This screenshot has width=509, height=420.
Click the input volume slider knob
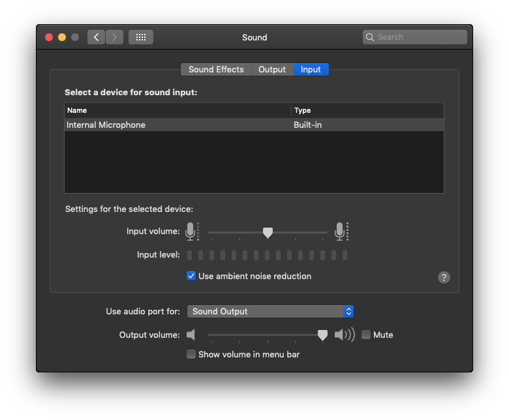pyautogui.click(x=268, y=232)
